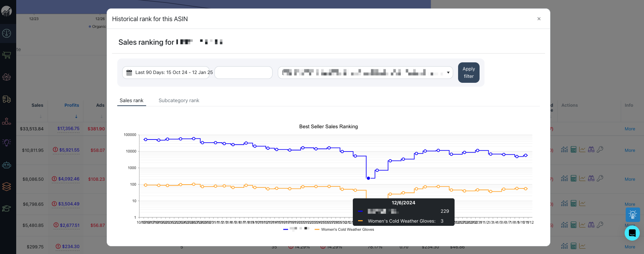Screen dimensions: 644x254
Task: Open the Last 90 Days date range picker
Action: pos(170,73)
